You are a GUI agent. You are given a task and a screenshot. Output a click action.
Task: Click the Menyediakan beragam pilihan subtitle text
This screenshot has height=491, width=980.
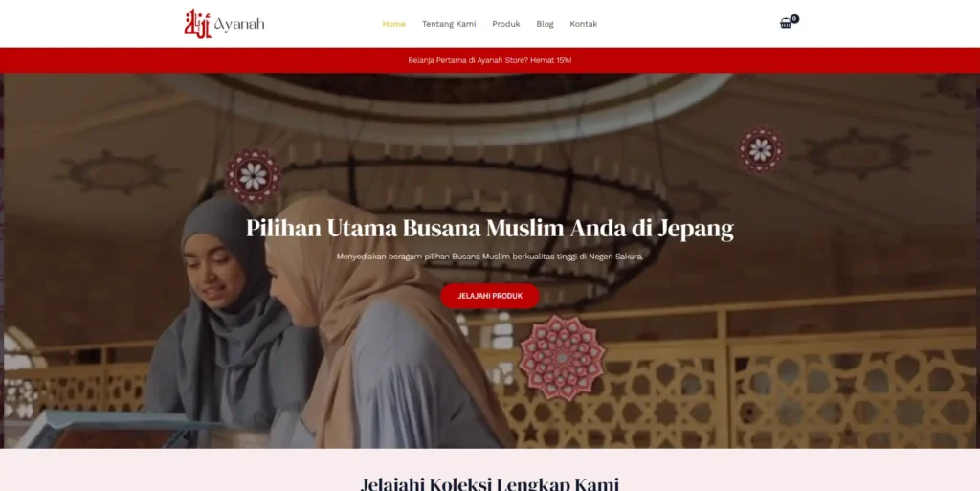point(490,257)
